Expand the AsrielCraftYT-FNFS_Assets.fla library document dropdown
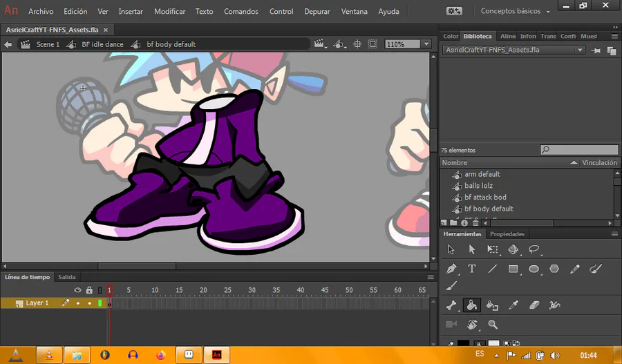Image resolution: width=622 pixels, height=364 pixels. point(581,50)
